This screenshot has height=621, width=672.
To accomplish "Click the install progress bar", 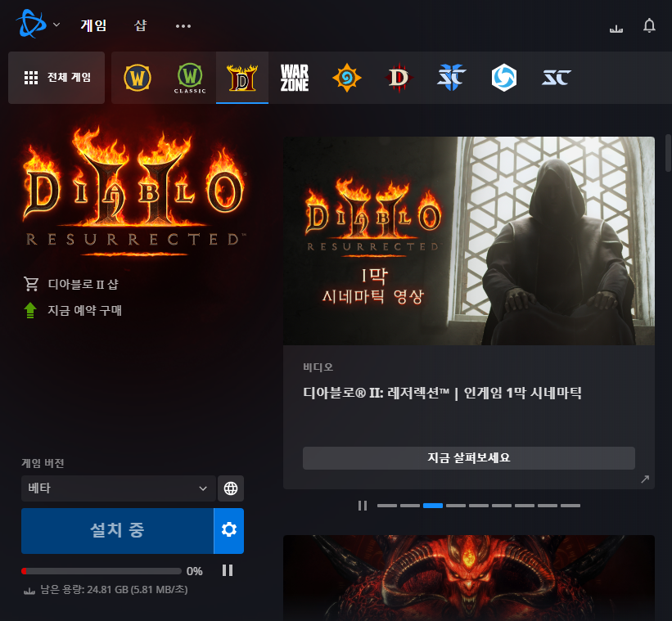I will (x=101, y=571).
